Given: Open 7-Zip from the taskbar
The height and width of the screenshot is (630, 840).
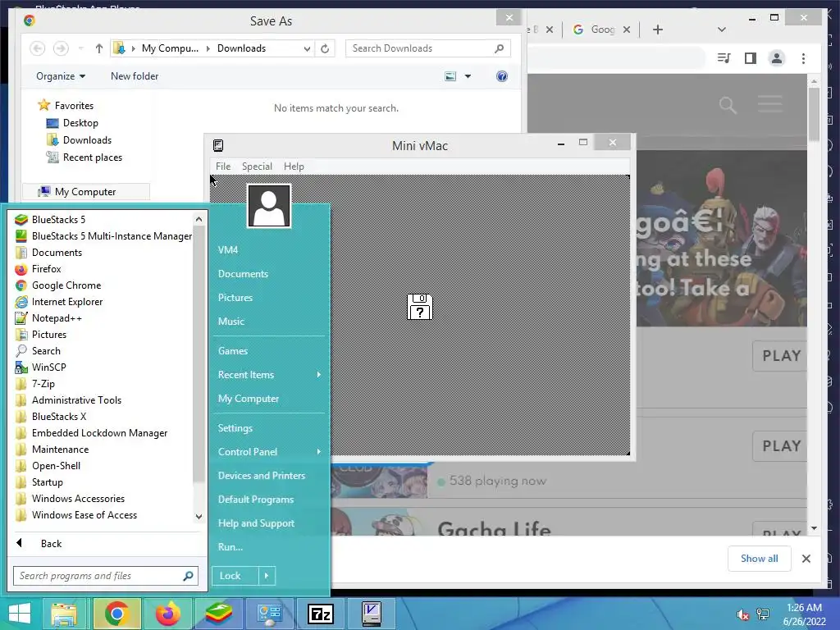Looking at the screenshot, I should pos(321,614).
